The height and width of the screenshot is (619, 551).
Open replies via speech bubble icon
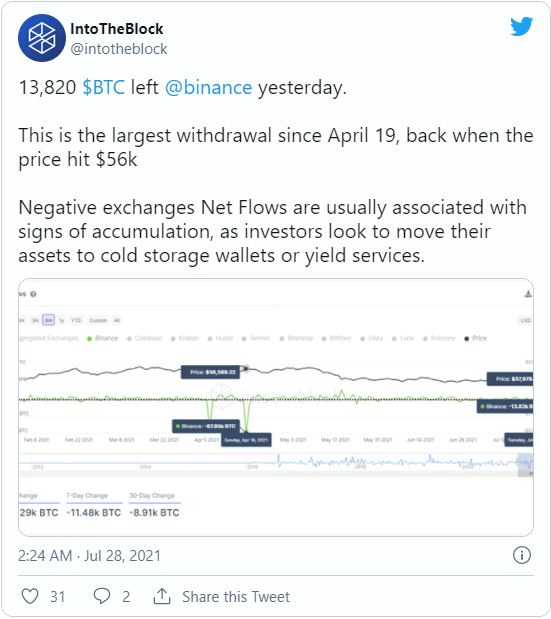point(101,596)
